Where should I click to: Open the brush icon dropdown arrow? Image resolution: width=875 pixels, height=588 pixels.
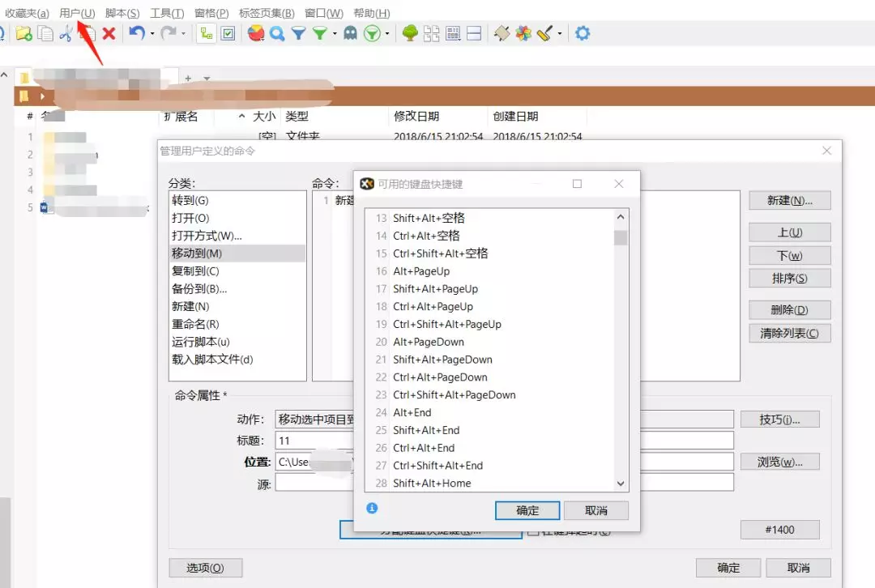[x=560, y=33]
